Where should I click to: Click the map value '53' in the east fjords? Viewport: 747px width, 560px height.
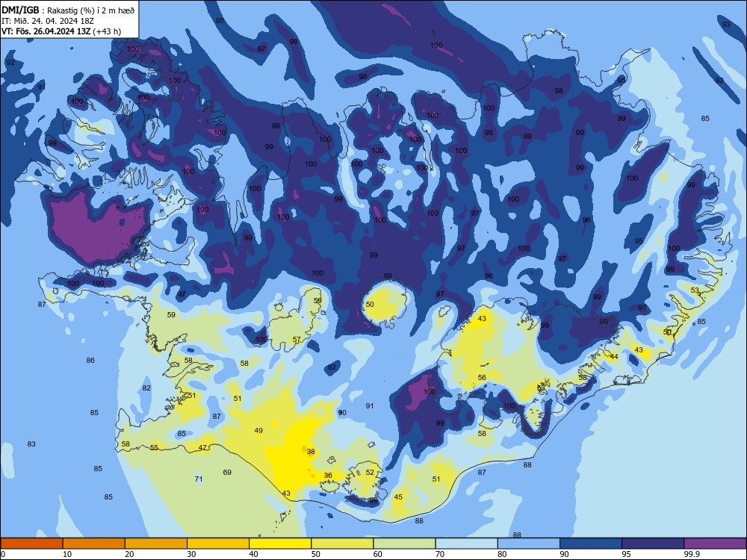(695, 290)
